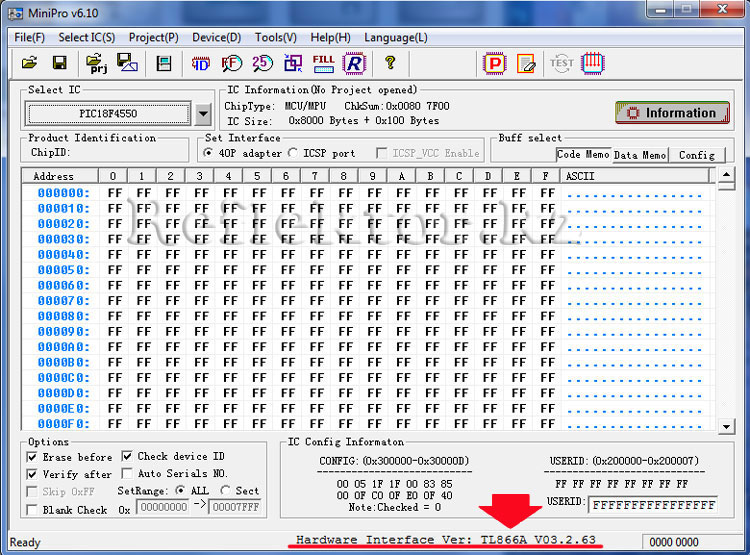Select the ICSP port radio button
This screenshot has height=555, width=750.
(x=292, y=153)
